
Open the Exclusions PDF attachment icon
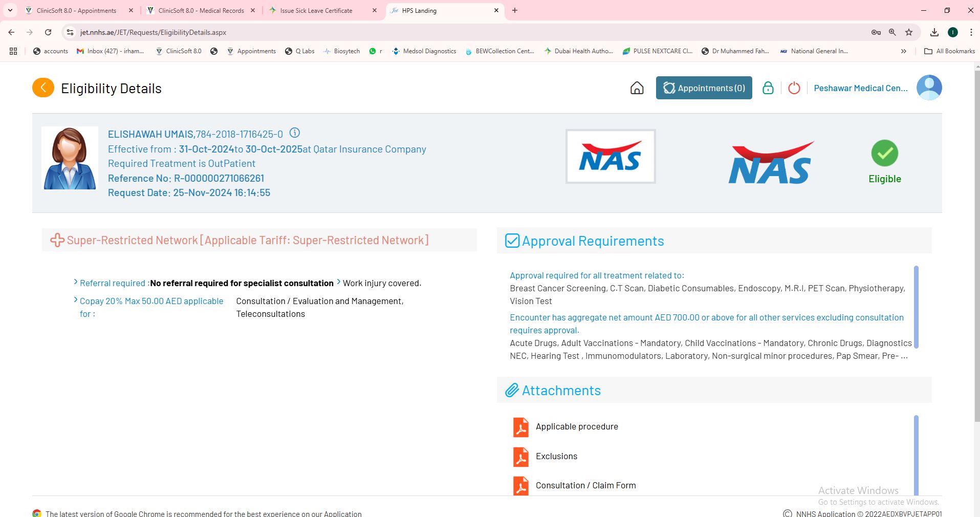520,457
